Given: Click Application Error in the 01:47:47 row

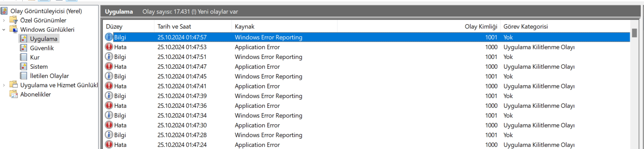Looking at the screenshot, I should [x=257, y=67].
